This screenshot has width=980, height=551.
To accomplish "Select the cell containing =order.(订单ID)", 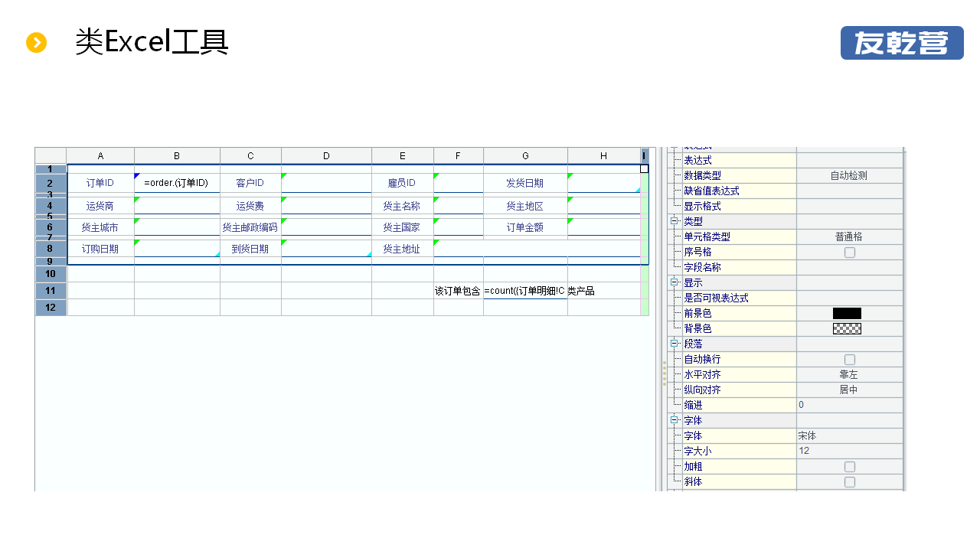I will tap(177, 184).
